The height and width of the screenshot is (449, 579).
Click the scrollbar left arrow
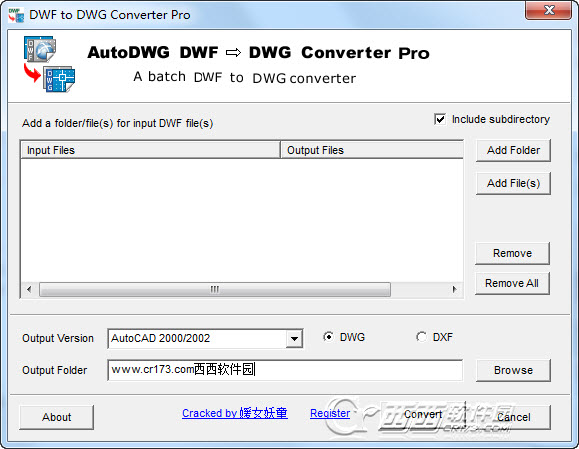29,289
